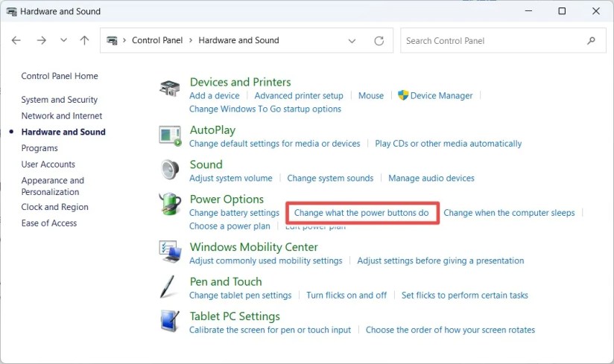Image resolution: width=614 pixels, height=364 pixels.
Task: Click the Device Manager shield icon
Action: (403, 95)
